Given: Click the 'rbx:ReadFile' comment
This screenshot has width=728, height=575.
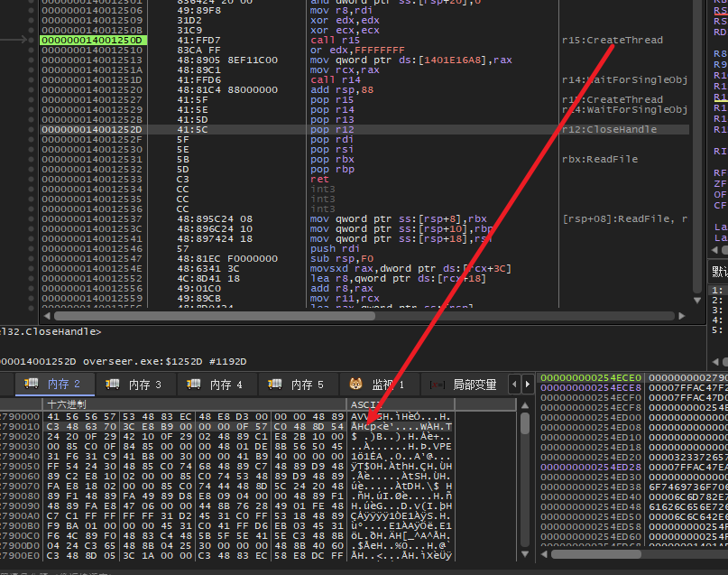Looking at the screenshot, I should pos(600,159).
